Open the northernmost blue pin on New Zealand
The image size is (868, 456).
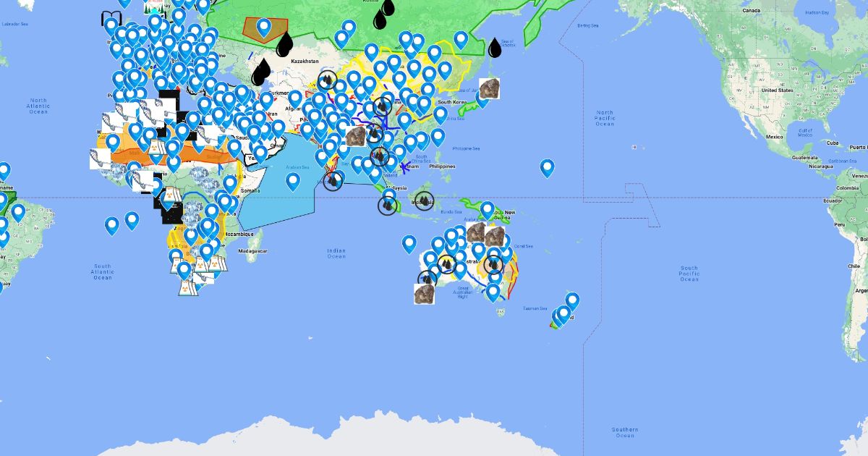[572, 300]
